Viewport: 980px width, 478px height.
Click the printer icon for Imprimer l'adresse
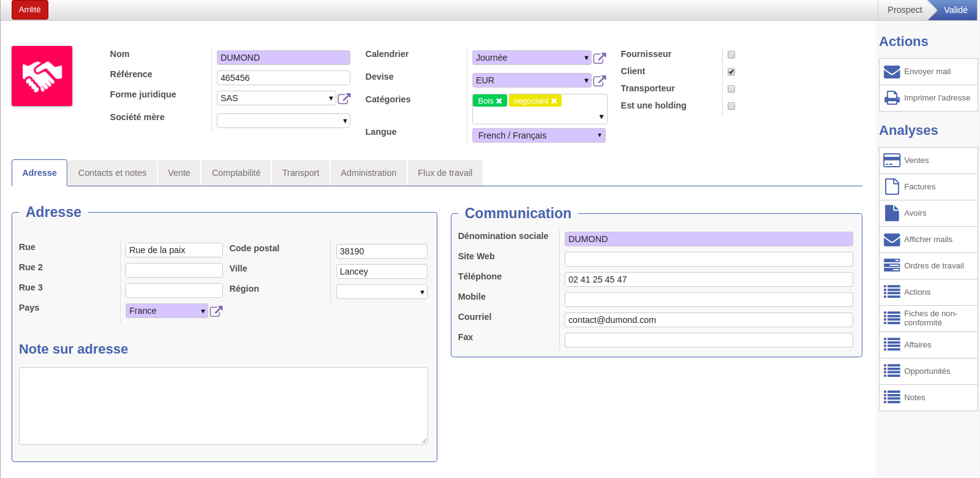891,98
